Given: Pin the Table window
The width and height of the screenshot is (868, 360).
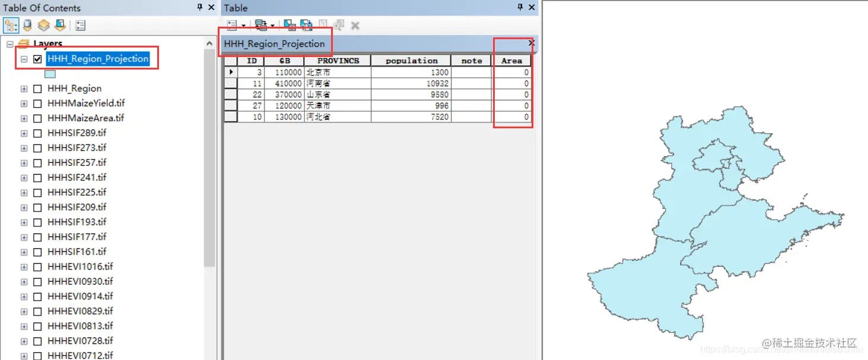Looking at the screenshot, I should (520, 7).
